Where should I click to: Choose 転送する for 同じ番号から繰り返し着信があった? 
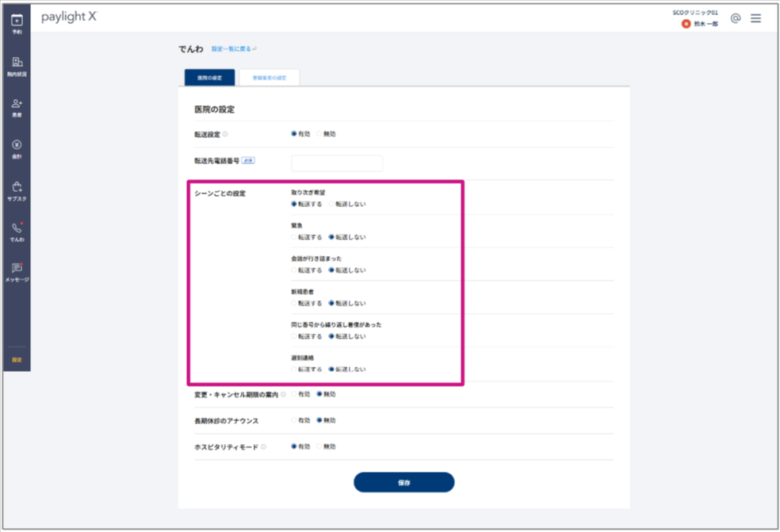[x=294, y=336]
